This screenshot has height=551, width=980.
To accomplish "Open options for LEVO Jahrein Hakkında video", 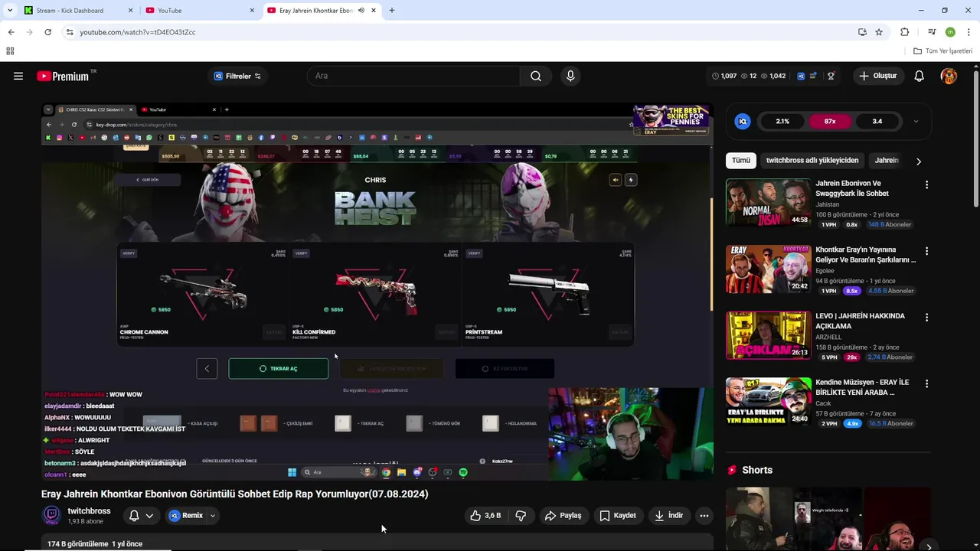I will pyautogui.click(x=926, y=317).
